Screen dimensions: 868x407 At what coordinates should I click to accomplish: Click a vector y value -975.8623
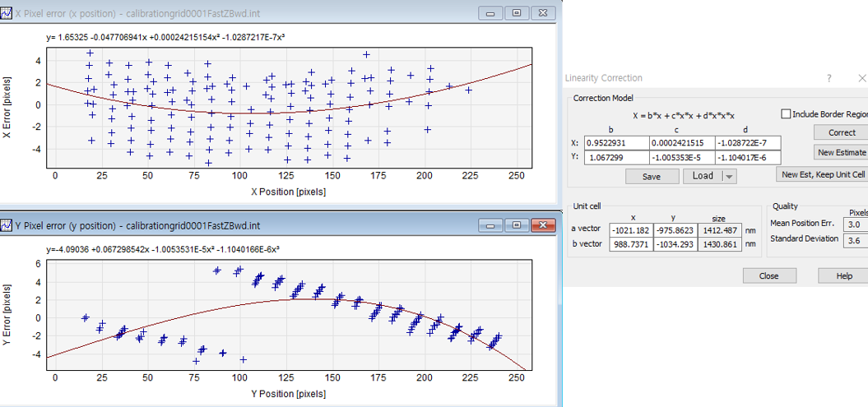point(675,229)
